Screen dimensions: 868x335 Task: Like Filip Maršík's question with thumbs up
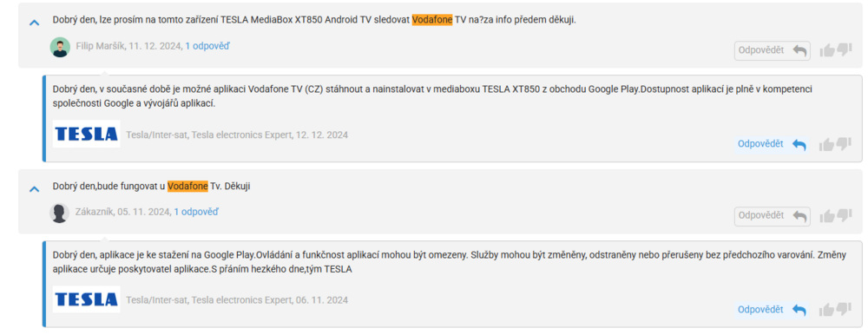pyautogui.click(x=827, y=51)
